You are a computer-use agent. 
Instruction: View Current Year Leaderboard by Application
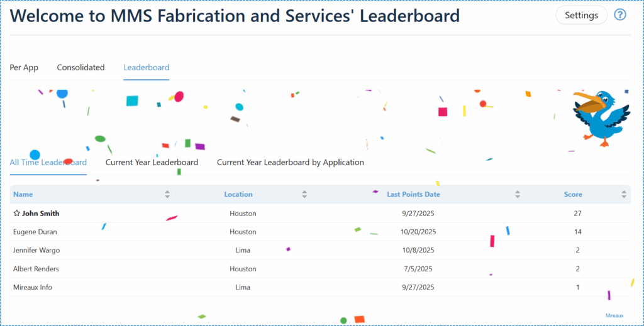point(290,163)
